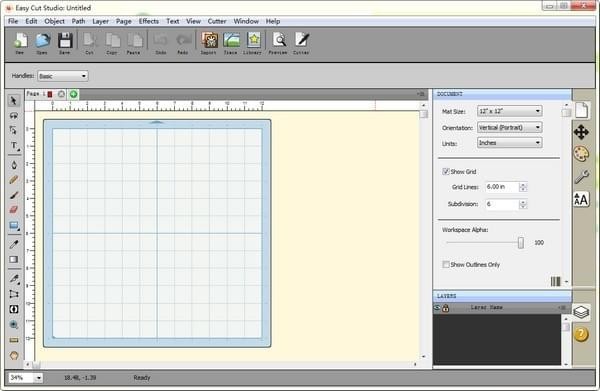Click the Preview magnifier icon
The width and height of the screenshot is (600, 391).
[279, 40]
